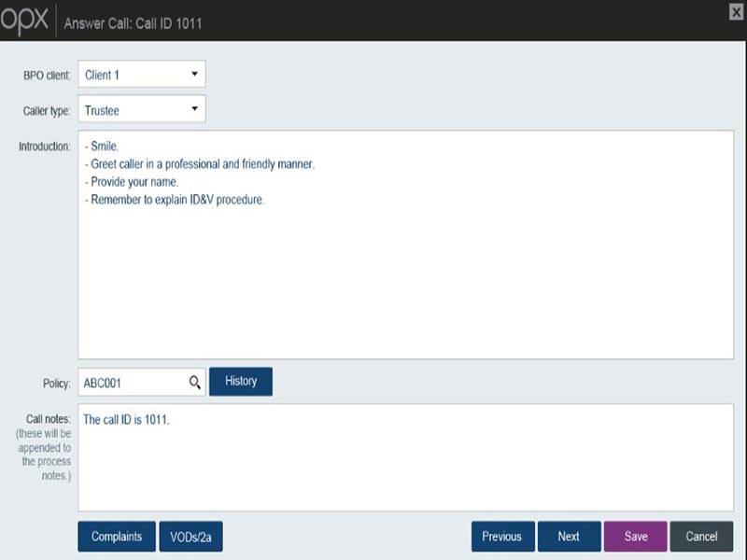The width and height of the screenshot is (747, 560).
Task: Cancel the Answer Call form
Action: click(701, 537)
